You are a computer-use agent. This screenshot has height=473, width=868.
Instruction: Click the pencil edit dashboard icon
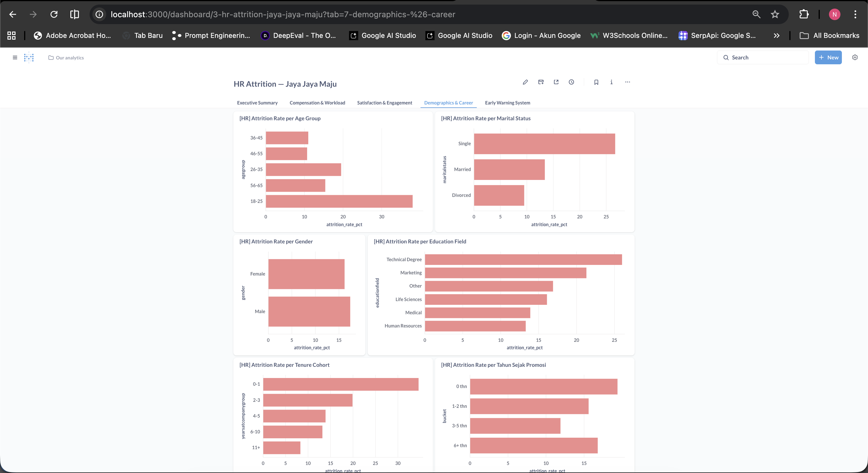pos(525,82)
